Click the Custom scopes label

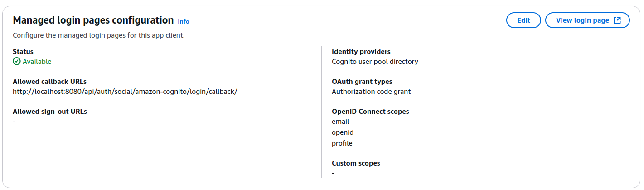[356, 163]
